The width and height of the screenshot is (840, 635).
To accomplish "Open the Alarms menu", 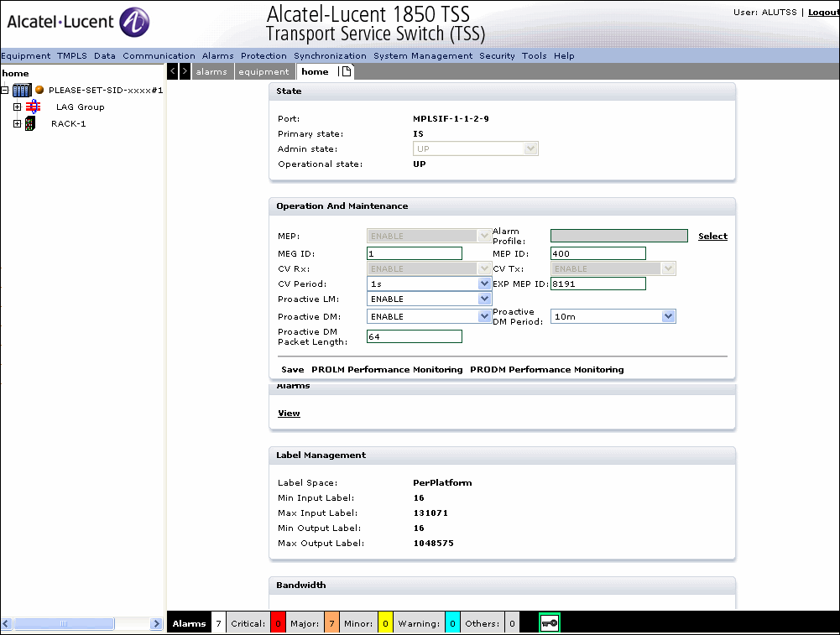I will coord(217,55).
